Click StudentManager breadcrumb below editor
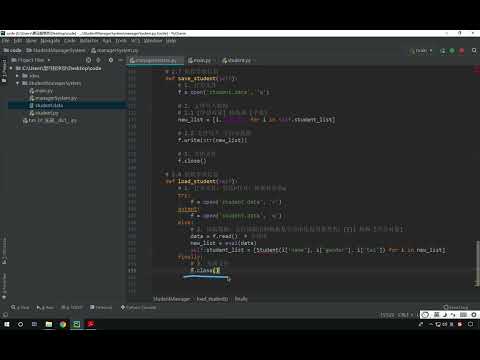 [172, 299]
